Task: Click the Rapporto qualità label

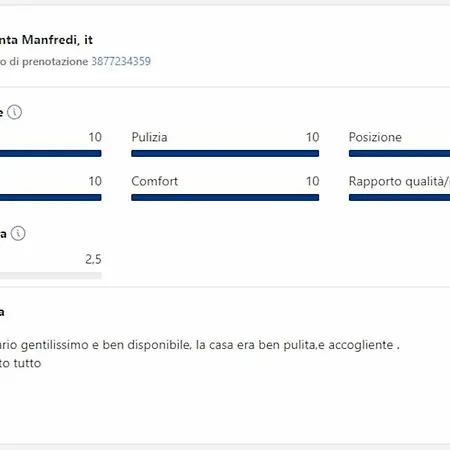Action: [x=399, y=181]
